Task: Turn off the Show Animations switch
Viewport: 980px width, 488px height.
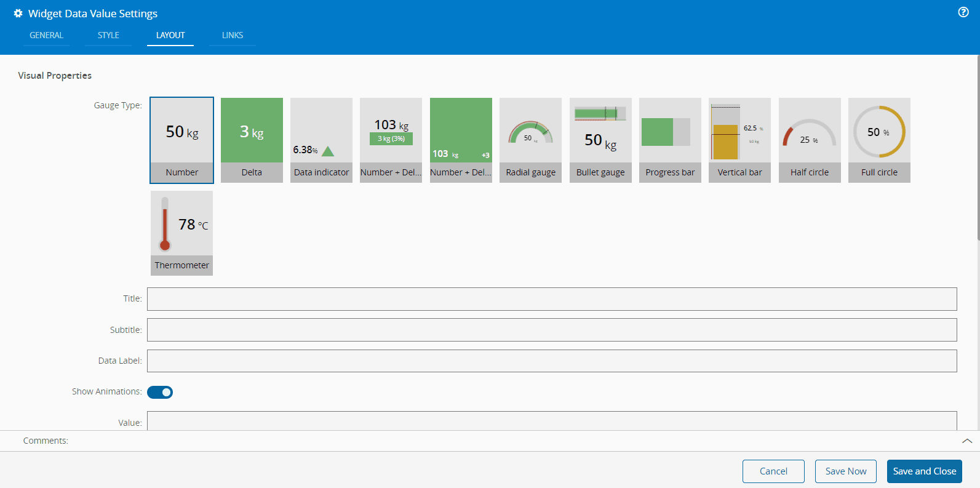Action: pos(160,392)
